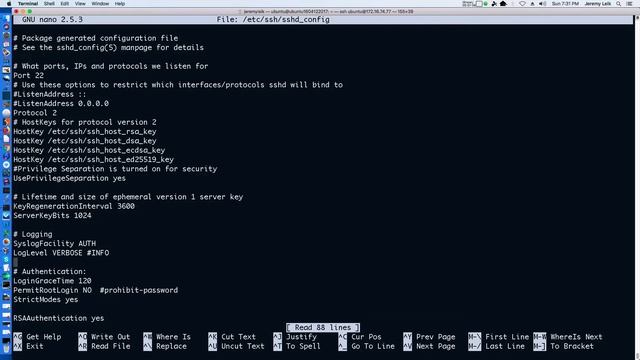
Task: Click the volume speaker icon in menu bar
Action: click(542, 4)
